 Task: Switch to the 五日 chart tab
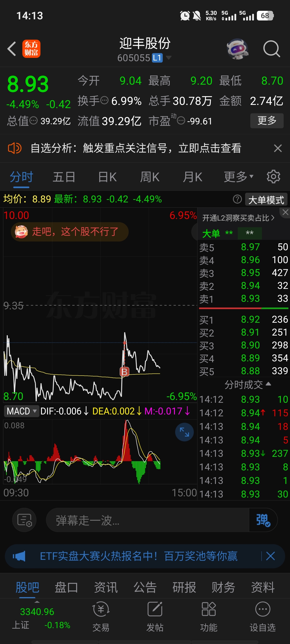(64, 177)
